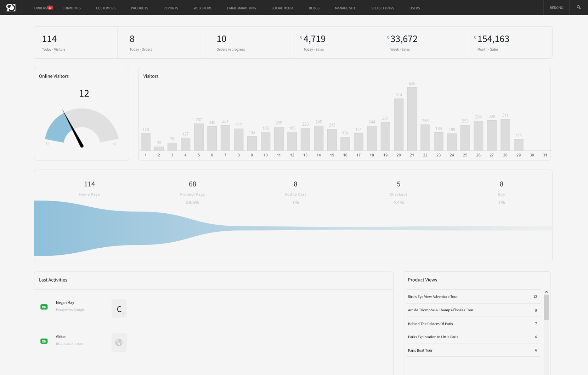Select the "Paris Boat Tour" entry
588x375 pixels.
[x=420, y=350]
